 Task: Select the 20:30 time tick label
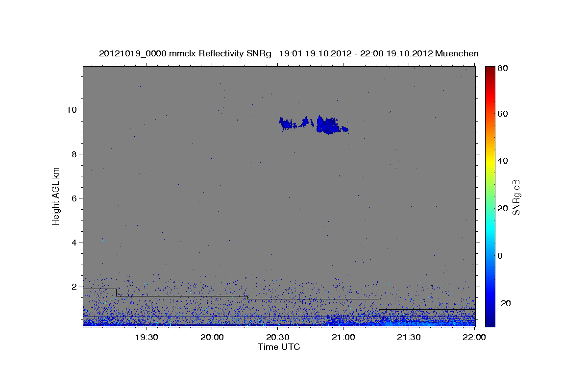click(x=278, y=338)
